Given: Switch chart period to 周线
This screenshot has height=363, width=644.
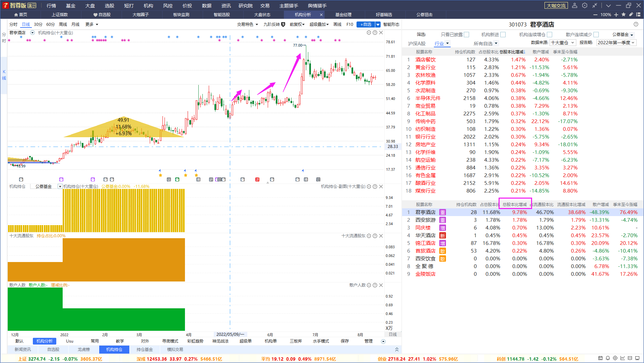Looking at the screenshot, I should (63, 24).
